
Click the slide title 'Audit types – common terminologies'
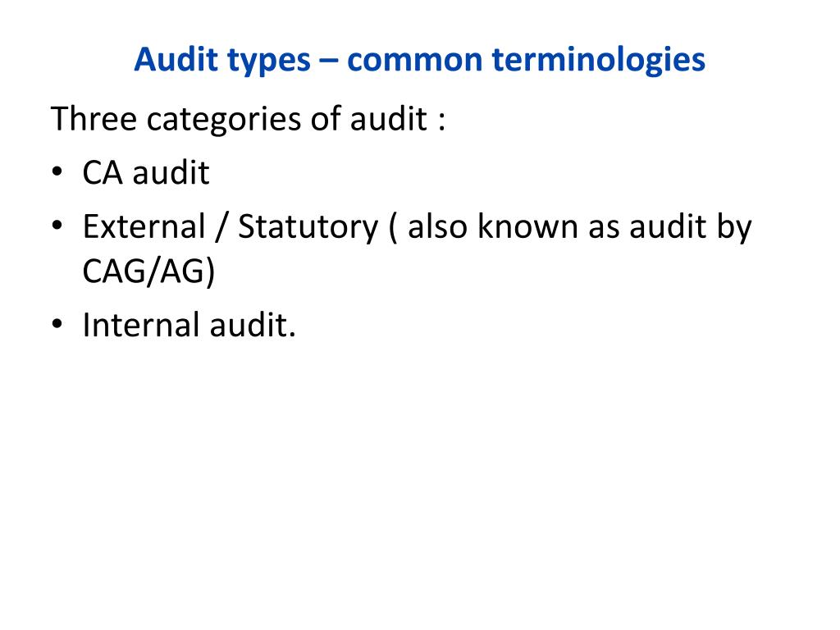(419, 61)
